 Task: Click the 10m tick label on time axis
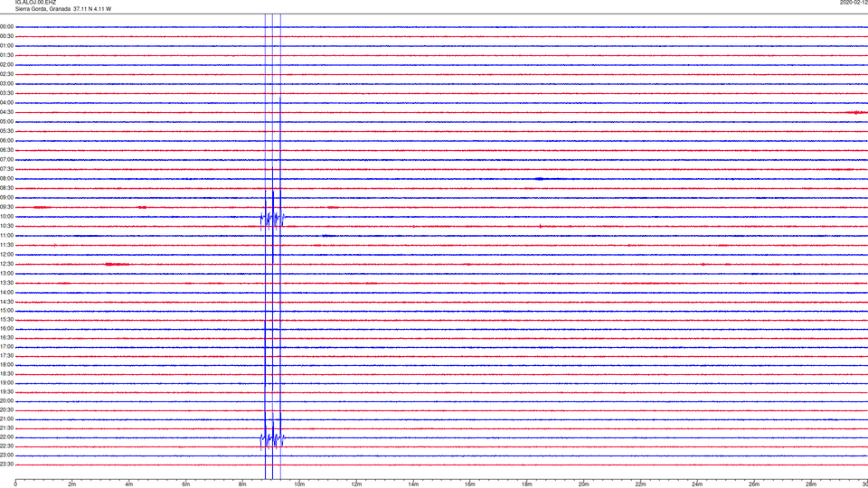(299, 484)
